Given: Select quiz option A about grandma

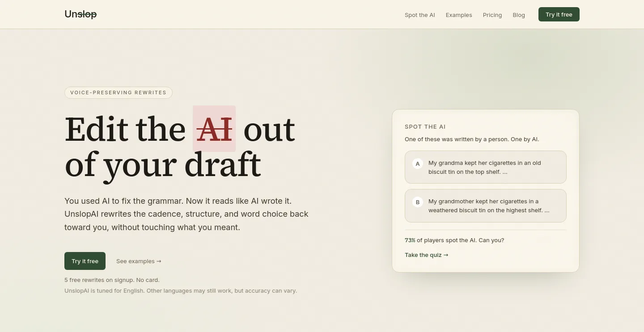Looking at the screenshot, I should pos(486,167).
